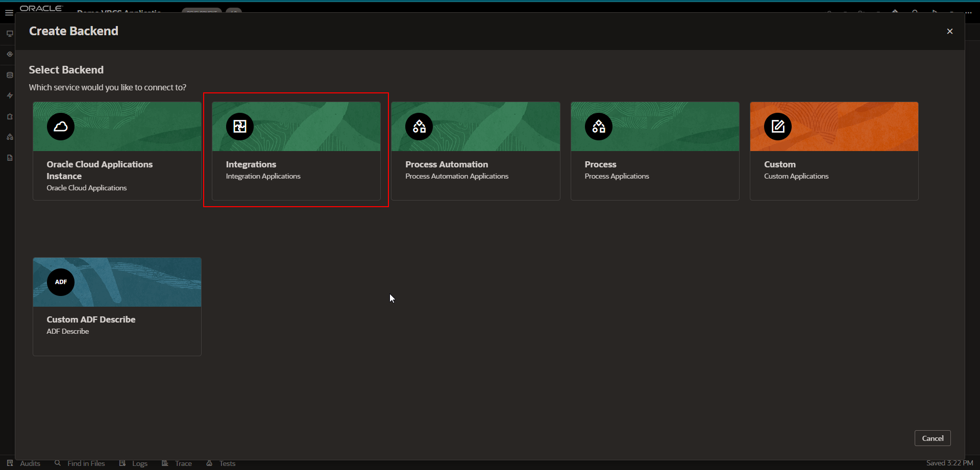Select the Oracle Cloud Applications Instance card
Viewport: 980px width, 470px height.
[117, 151]
